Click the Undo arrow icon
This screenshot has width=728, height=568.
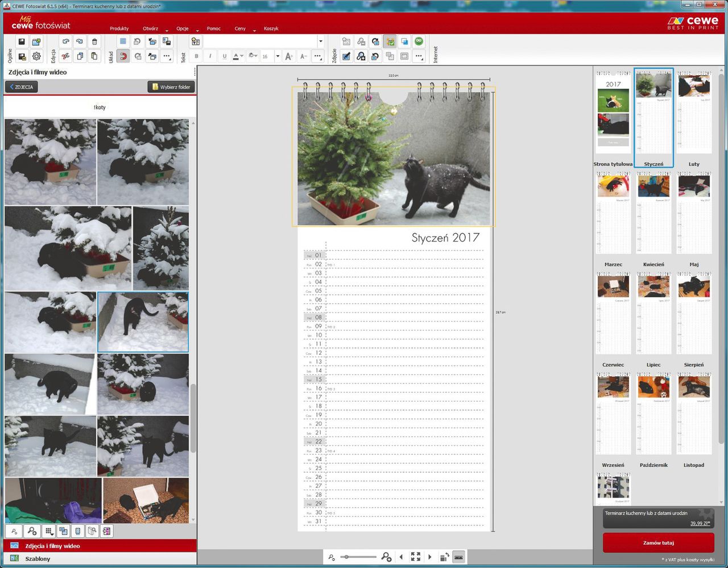click(x=66, y=42)
